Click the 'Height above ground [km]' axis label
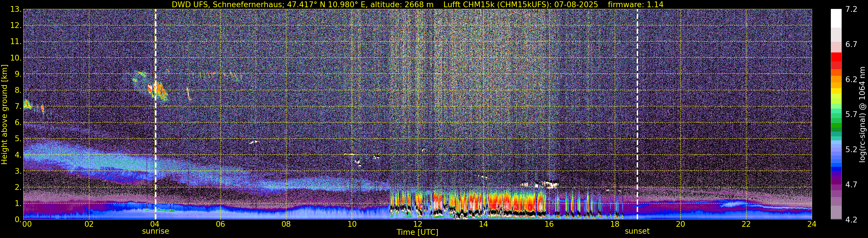The width and height of the screenshot is (868, 238). click(4, 114)
